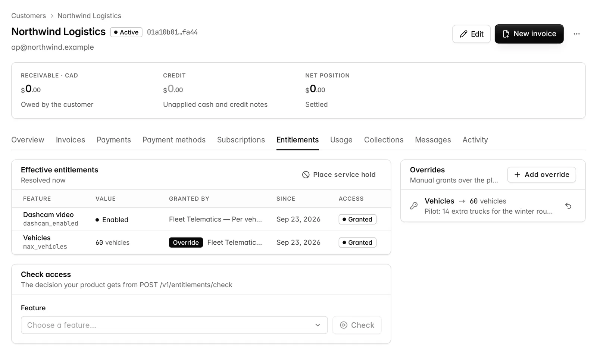Viewport: 597px width, 364px height.
Task: Click Northwind Logistics breadcrumb item
Action: (89, 16)
